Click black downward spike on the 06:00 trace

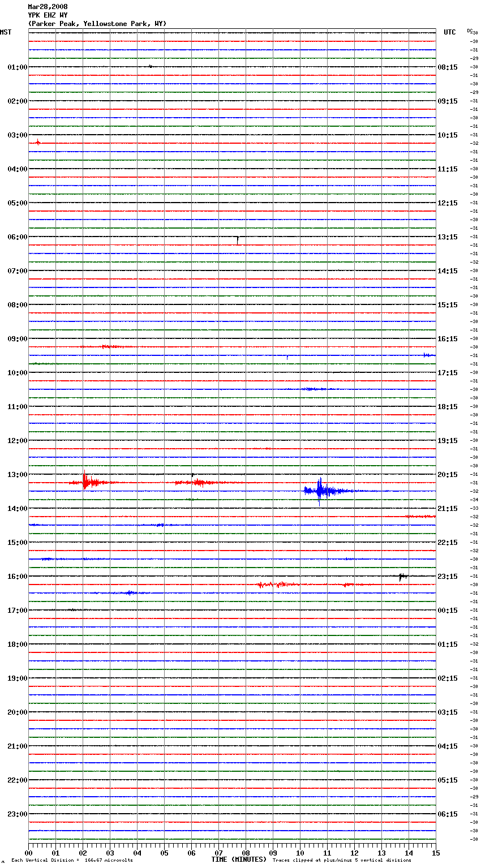pyautogui.click(x=237, y=240)
